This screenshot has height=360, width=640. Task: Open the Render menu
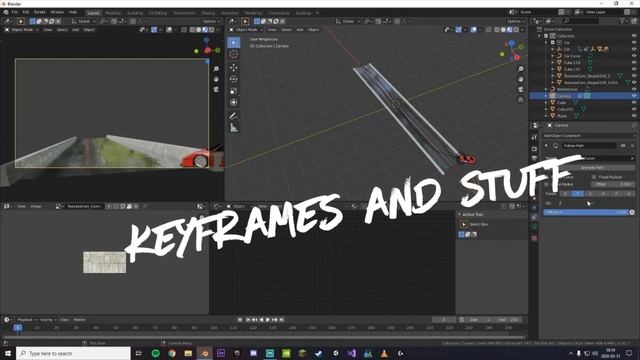pyautogui.click(x=40, y=12)
